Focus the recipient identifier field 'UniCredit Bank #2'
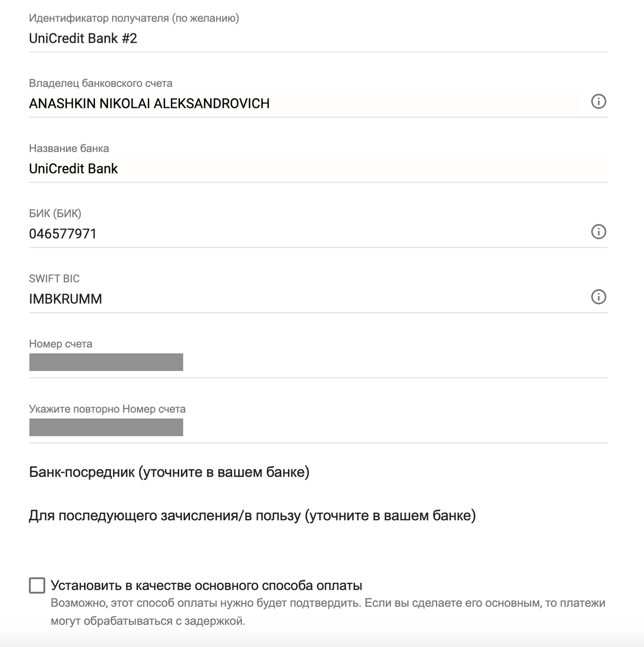This screenshot has height=647, width=644. 318,39
